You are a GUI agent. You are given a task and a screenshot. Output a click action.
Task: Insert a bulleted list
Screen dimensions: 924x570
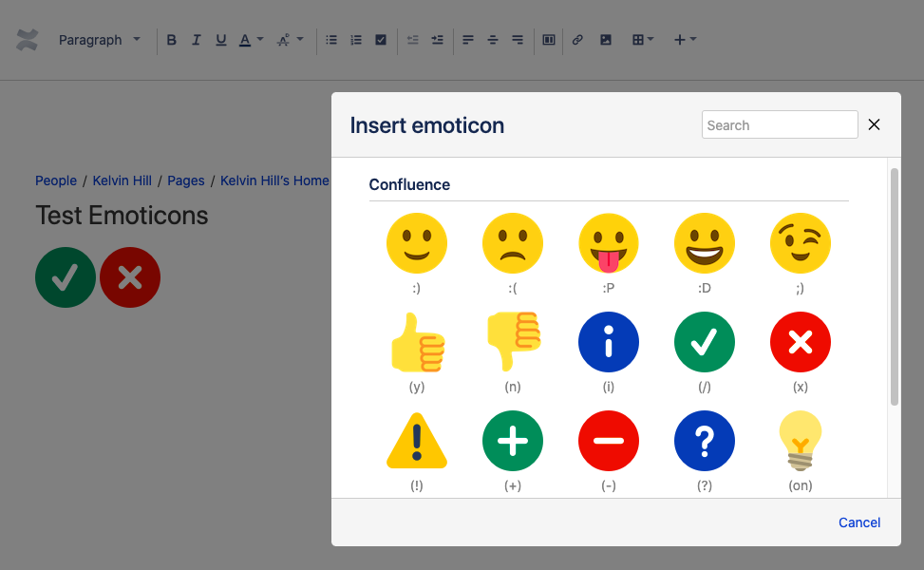coord(330,40)
